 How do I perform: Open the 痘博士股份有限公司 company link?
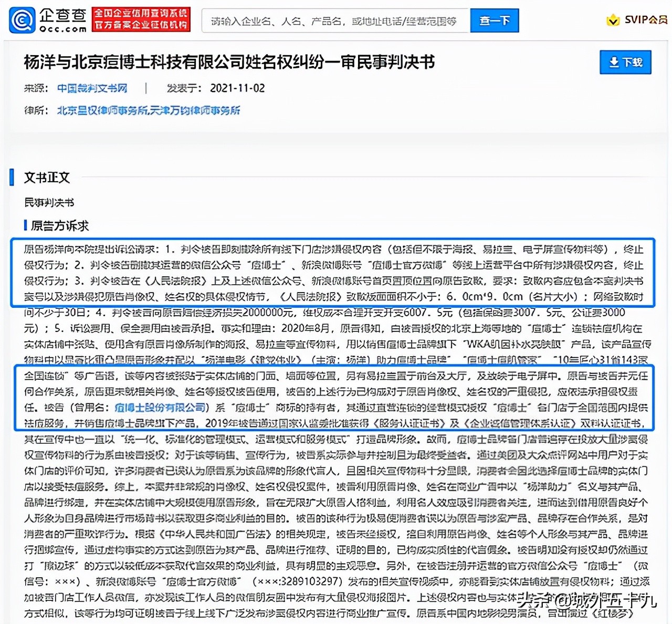[160, 407]
